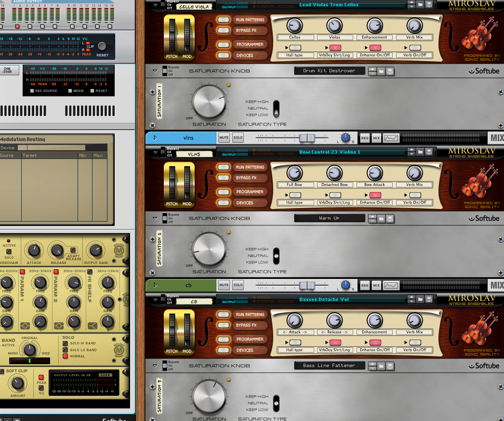Browse patches for Lead Violas Trem Cellos

420,4
